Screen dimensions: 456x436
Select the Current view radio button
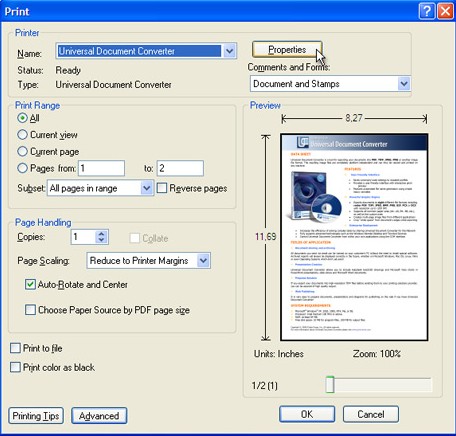click(x=22, y=135)
